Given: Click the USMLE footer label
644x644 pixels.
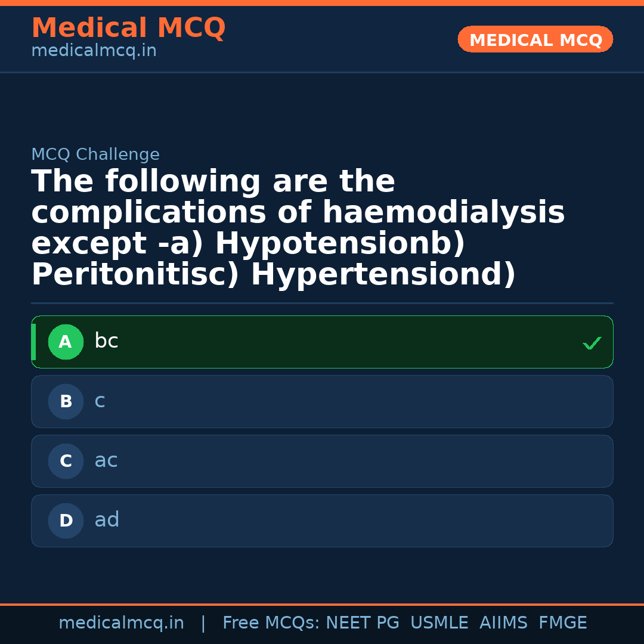Looking at the screenshot, I should (x=439, y=622).
